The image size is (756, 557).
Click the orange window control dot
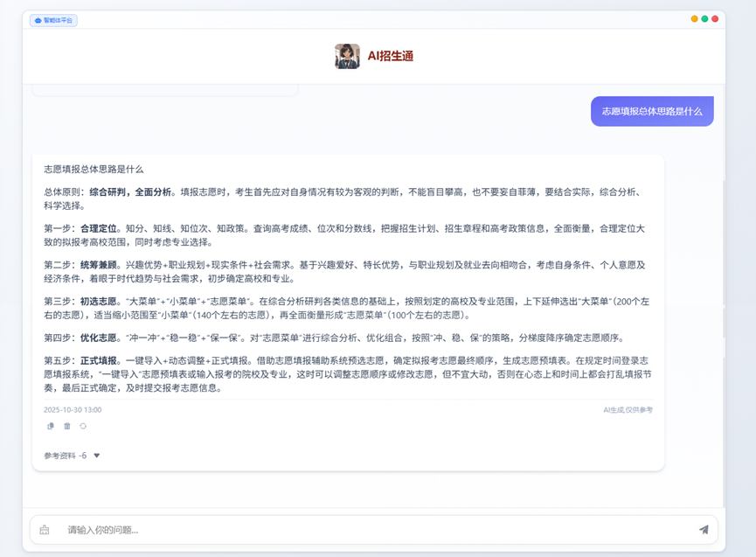coord(695,18)
